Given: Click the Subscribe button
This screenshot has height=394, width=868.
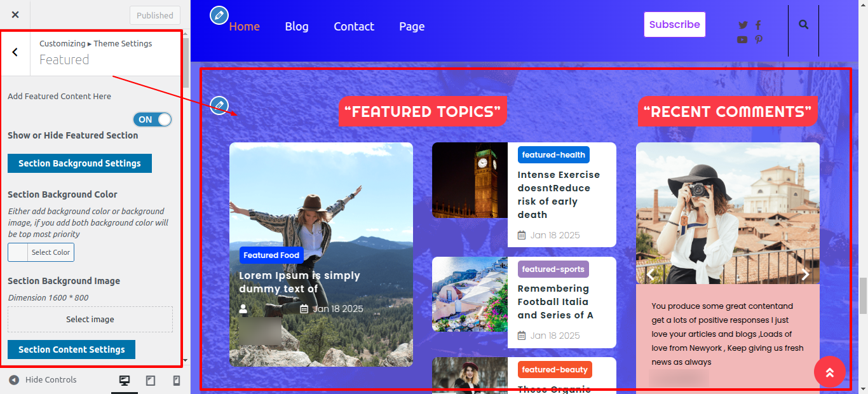Looking at the screenshot, I should pos(675,25).
